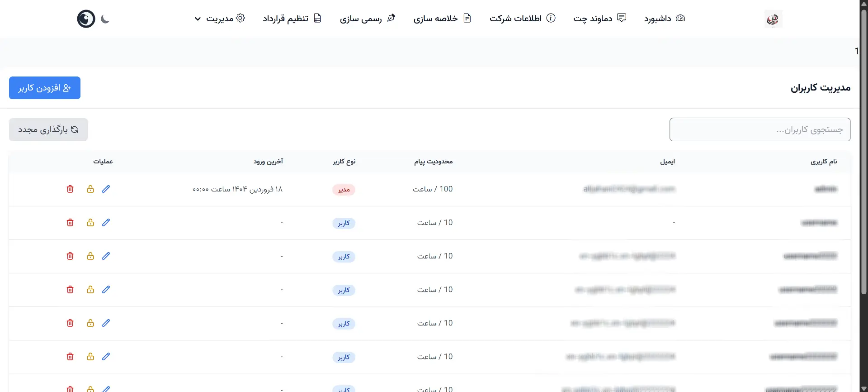Screen dimensions: 868x392
Task: Click the محدودیت پیام column header
Action: click(x=434, y=162)
